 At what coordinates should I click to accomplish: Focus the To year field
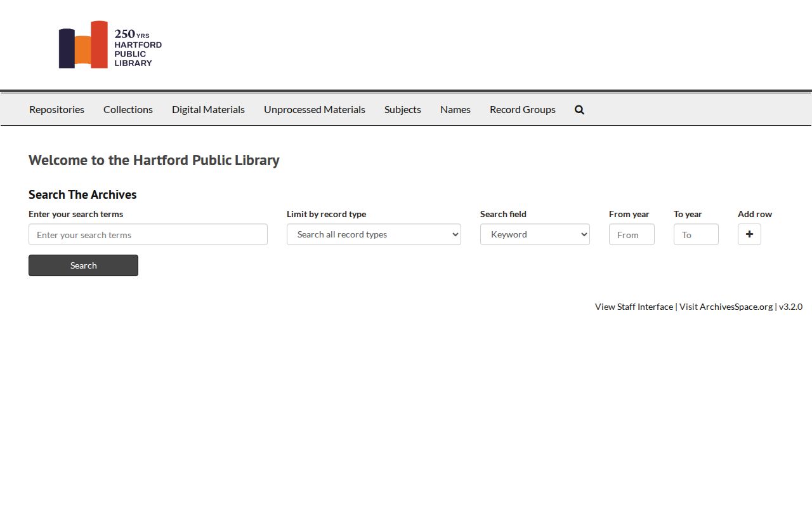(696, 234)
